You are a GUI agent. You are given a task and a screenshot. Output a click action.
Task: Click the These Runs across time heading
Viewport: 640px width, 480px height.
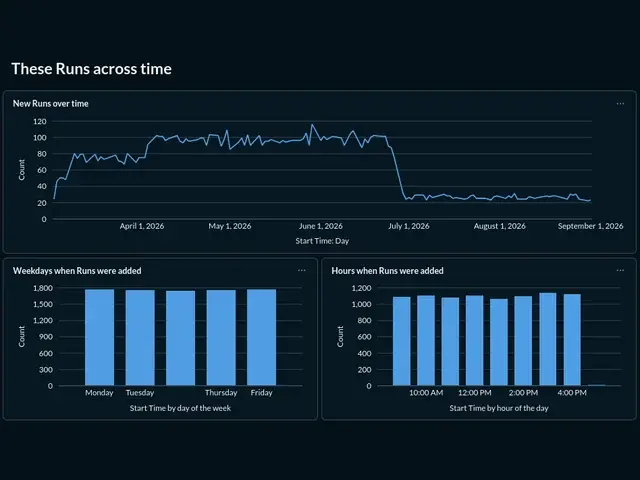click(x=91, y=69)
